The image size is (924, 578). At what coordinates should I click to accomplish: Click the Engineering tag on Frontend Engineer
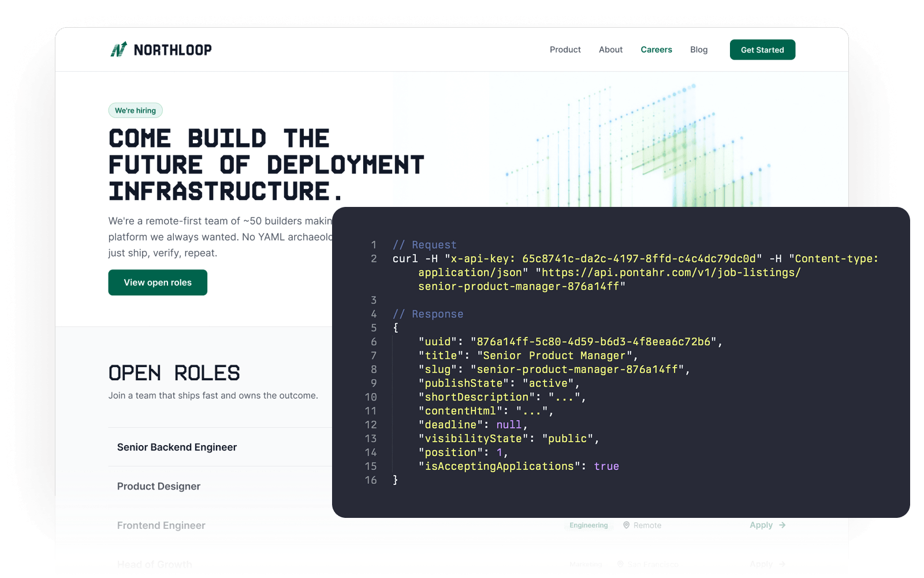[588, 525]
